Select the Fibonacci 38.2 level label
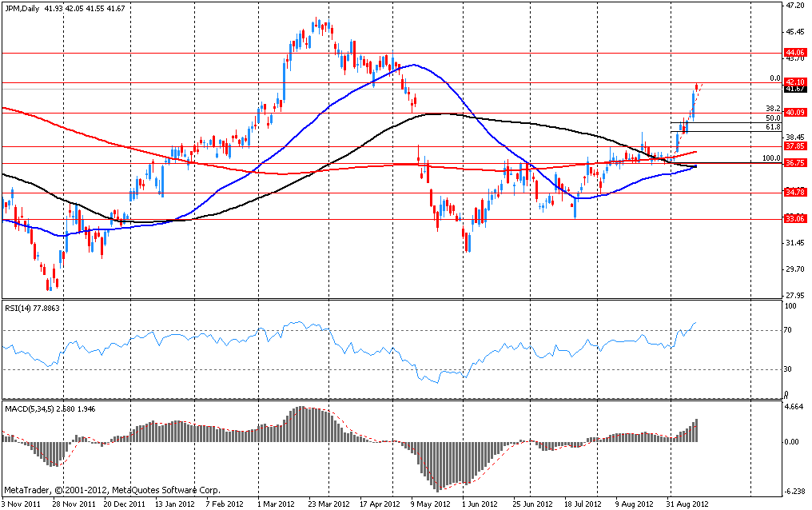This screenshot has width=812, height=510. coord(773,109)
